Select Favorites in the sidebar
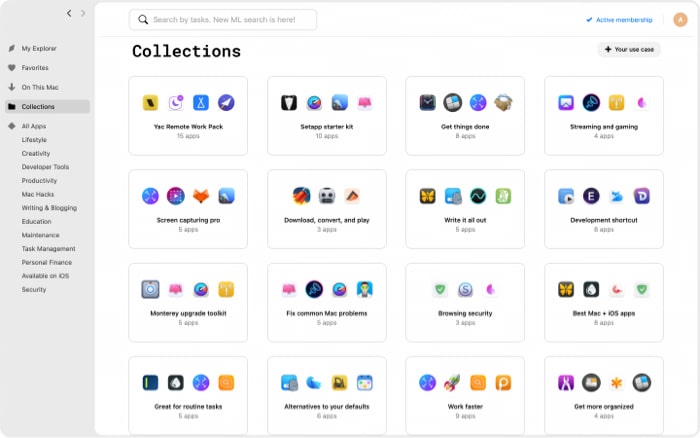The width and height of the screenshot is (700, 438). pos(35,68)
